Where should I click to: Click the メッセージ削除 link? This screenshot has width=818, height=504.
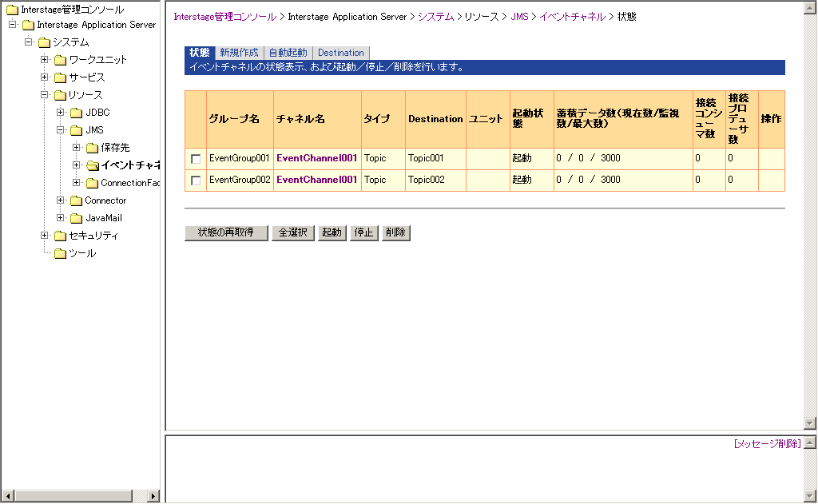(768, 444)
